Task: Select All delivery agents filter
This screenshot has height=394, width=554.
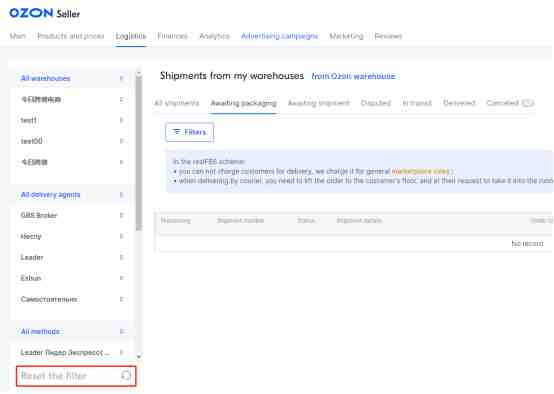Action: point(72,194)
